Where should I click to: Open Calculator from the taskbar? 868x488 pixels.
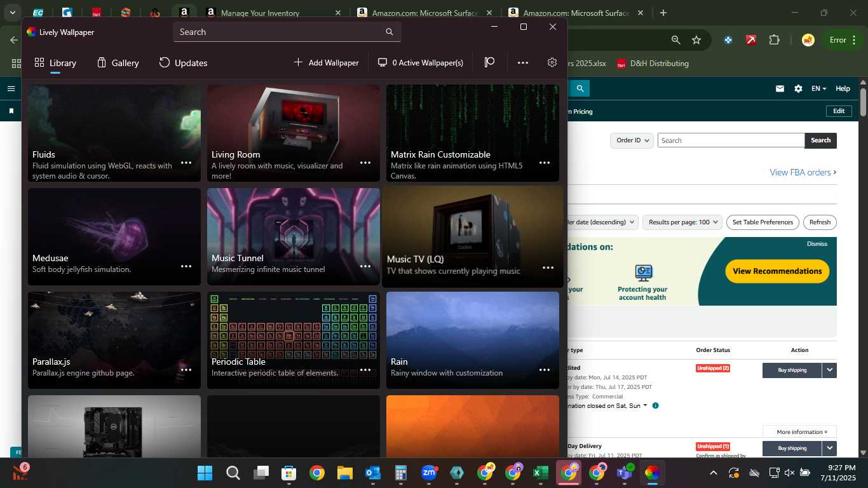(x=401, y=473)
